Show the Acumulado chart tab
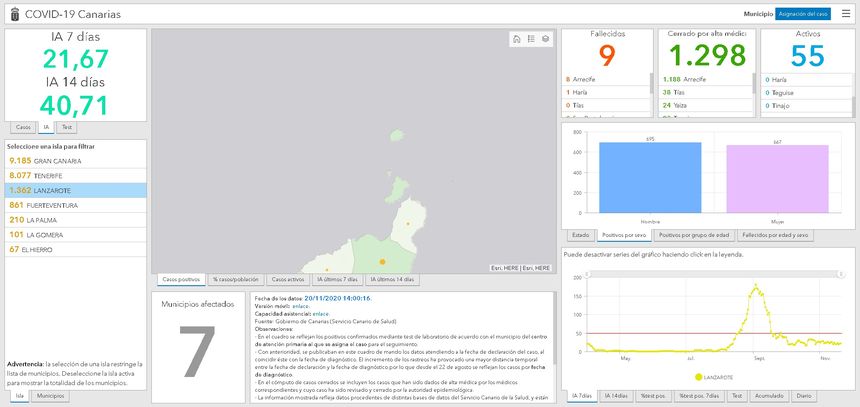The image size is (860, 407). (x=768, y=397)
